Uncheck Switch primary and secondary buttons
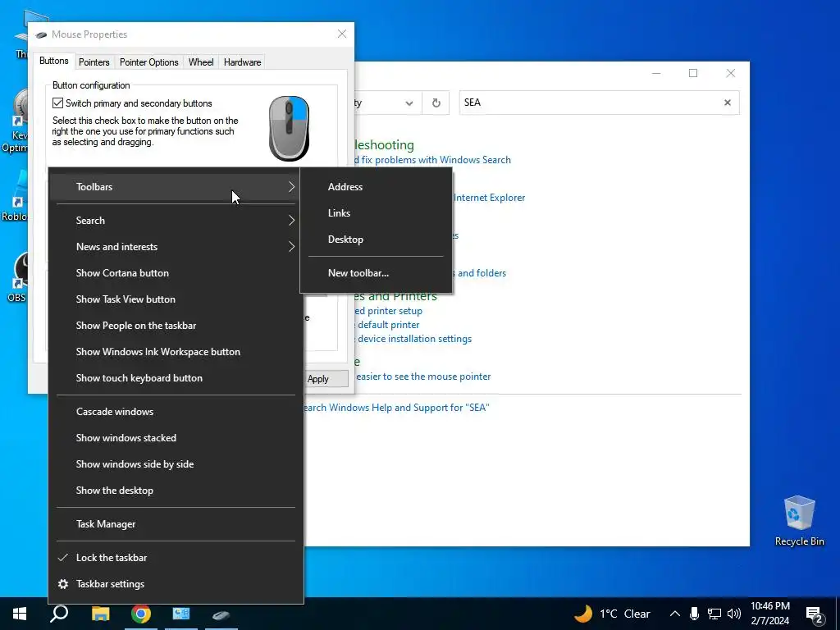The width and height of the screenshot is (840, 630). pos(58,103)
